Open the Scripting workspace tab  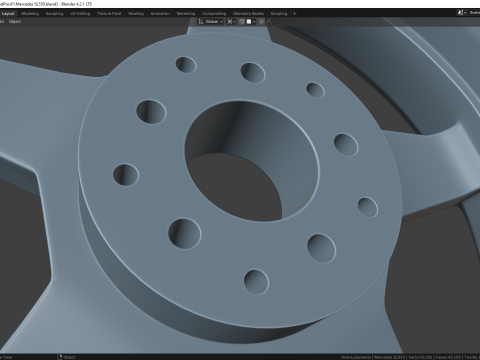click(279, 14)
